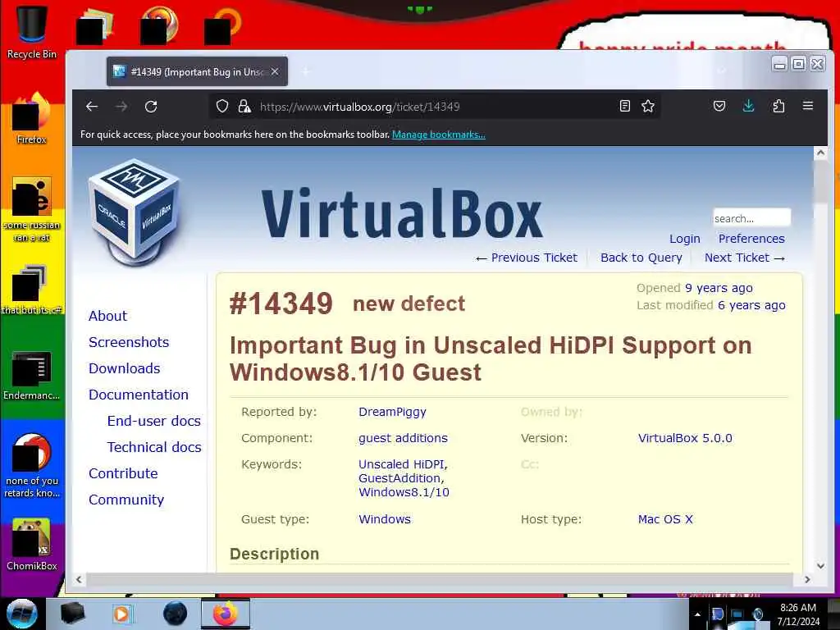840x630 pixels.
Task: Close the #14349 browser tab
Action: coord(275,71)
